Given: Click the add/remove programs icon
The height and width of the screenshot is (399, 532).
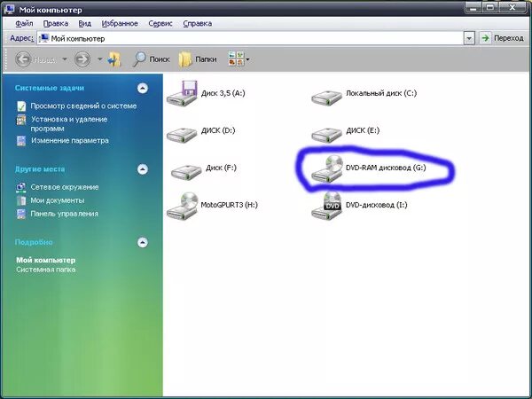Looking at the screenshot, I should pyautogui.click(x=21, y=120).
